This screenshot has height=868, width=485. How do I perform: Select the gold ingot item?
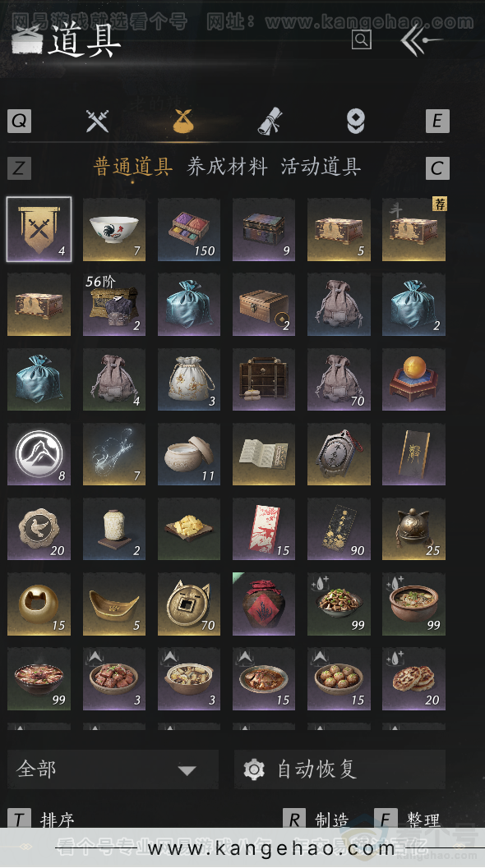coord(114,604)
